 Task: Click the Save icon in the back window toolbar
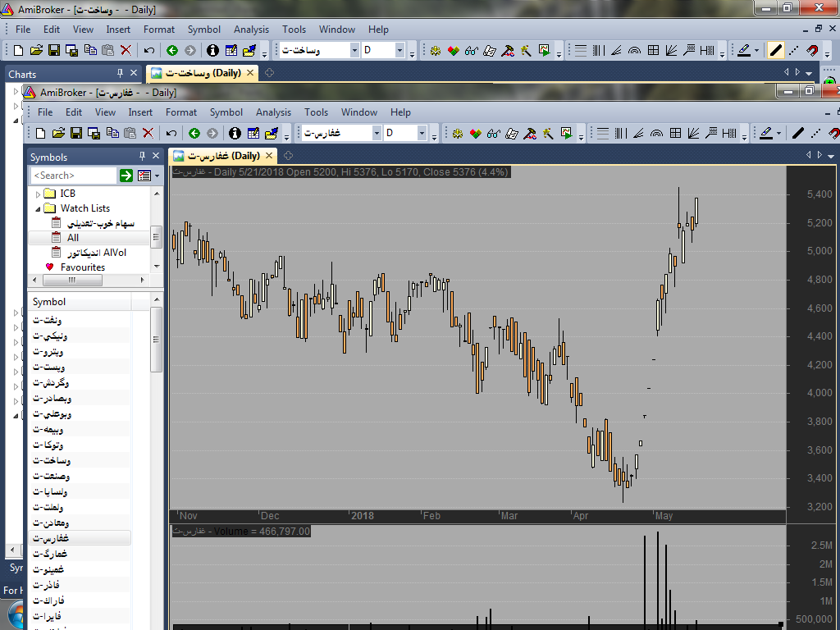(x=53, y=50)
